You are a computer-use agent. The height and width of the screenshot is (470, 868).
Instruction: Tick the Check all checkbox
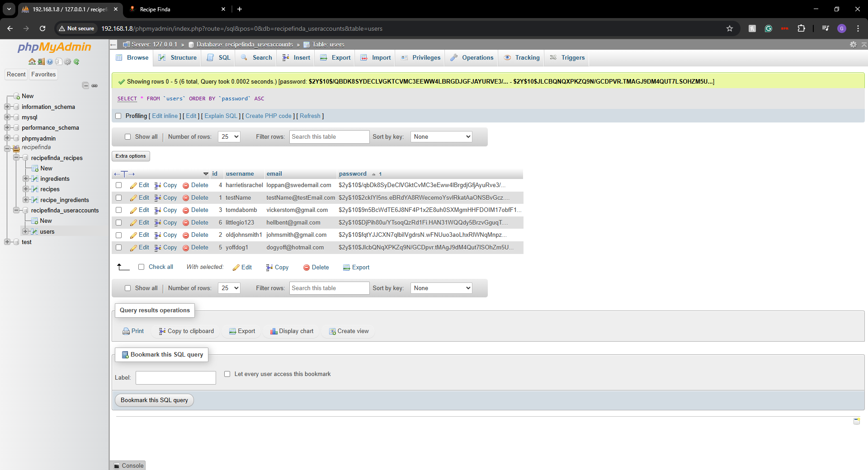[142, 267]
